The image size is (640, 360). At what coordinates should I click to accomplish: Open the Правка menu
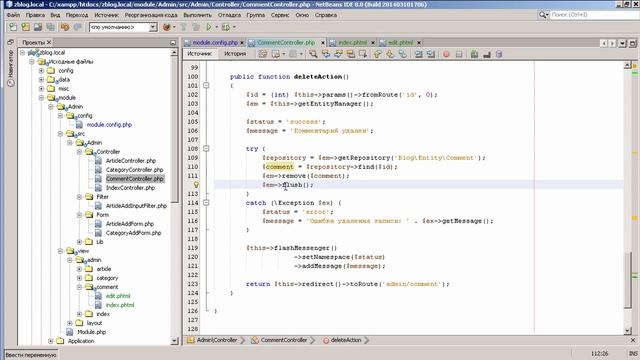pyautogui.click(x=35, y=15)
